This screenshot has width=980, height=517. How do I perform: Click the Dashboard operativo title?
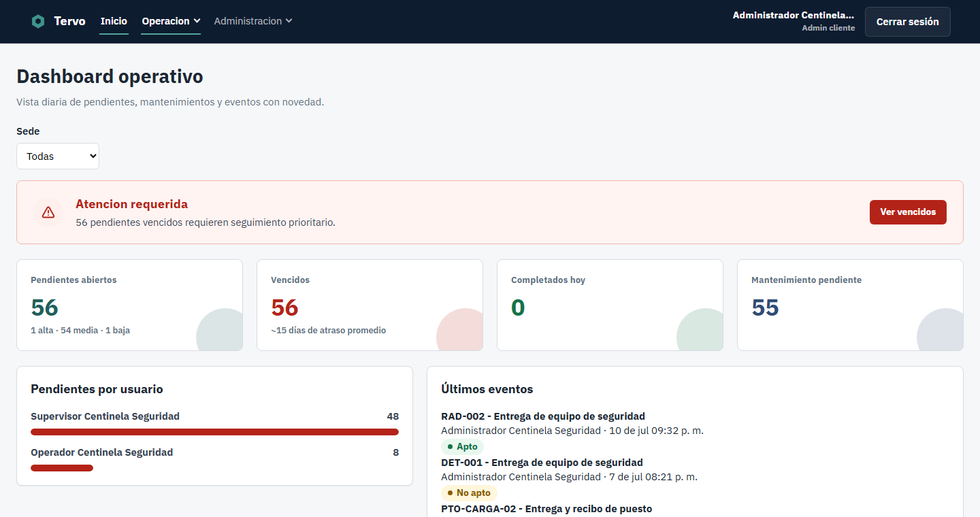pos(110,76)
